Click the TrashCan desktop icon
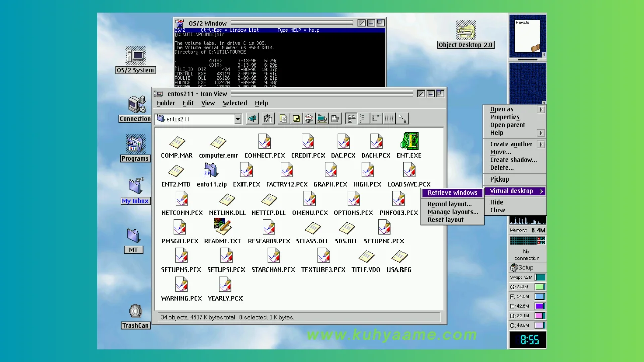This screenshot has width=644, height=362. click(x=135, y=312)
